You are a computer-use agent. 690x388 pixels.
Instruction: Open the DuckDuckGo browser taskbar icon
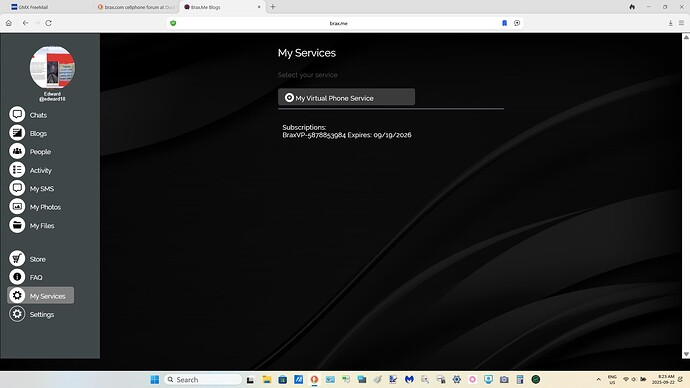click(x=314, y=379)
